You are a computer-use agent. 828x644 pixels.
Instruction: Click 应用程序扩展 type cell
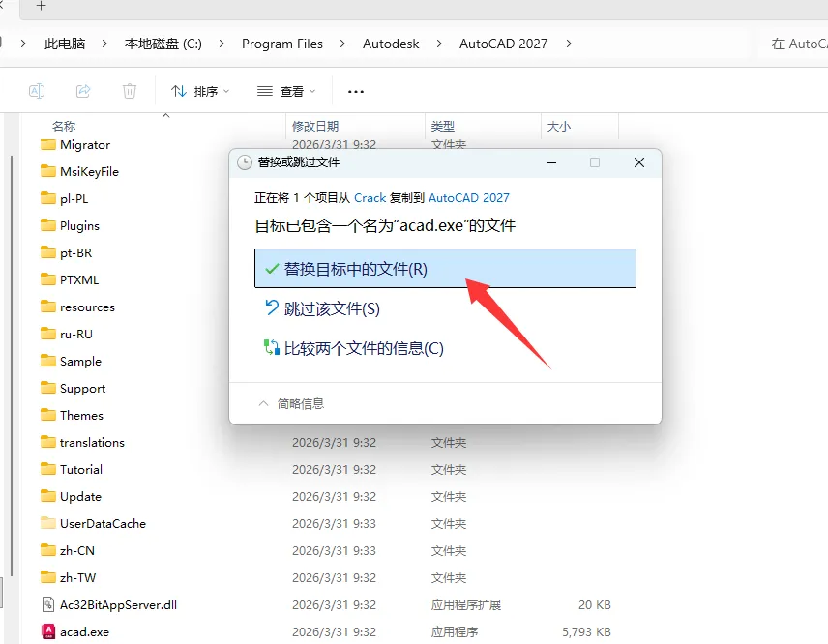[466, 605]
